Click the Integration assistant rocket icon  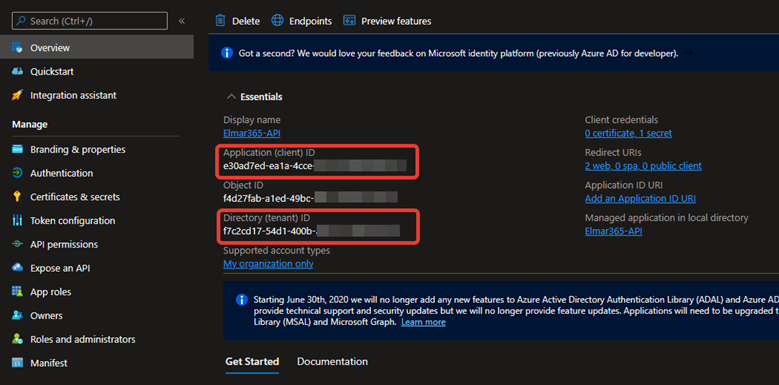coord(17,95)
